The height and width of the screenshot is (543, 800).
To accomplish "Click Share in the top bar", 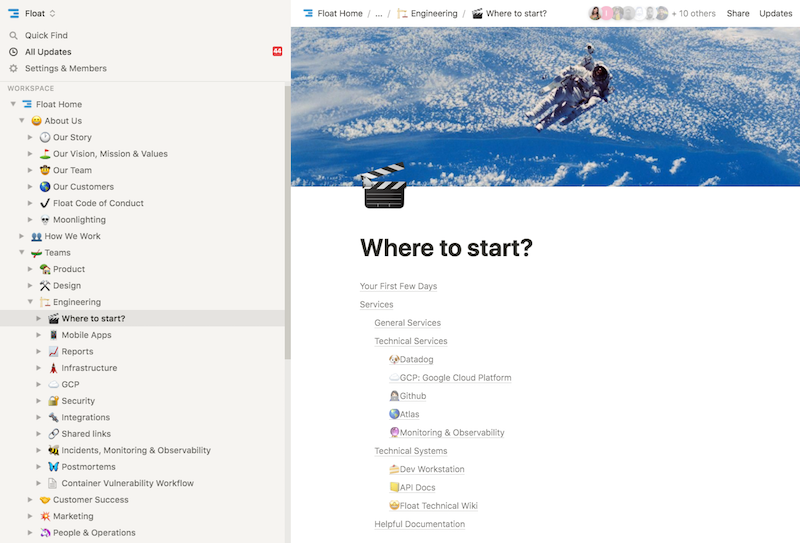I will [x=738, y=14].
